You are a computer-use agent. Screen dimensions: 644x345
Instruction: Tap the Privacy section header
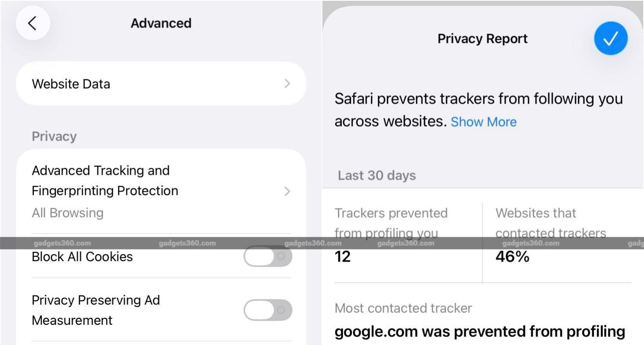54,136
